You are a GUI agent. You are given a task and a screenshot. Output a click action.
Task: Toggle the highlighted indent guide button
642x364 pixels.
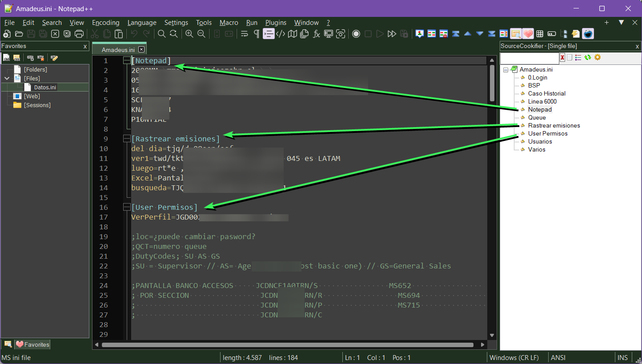click(x=269, y=34)
